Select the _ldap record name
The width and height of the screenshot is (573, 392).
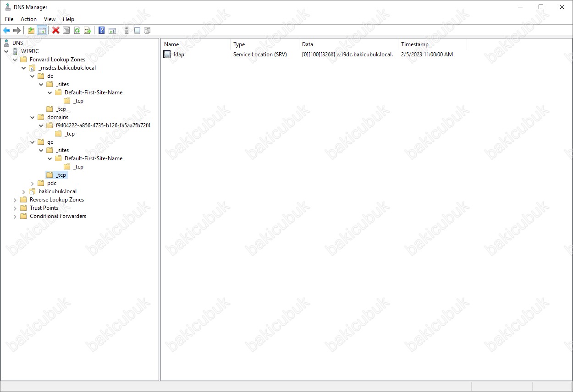coord(178,54)
